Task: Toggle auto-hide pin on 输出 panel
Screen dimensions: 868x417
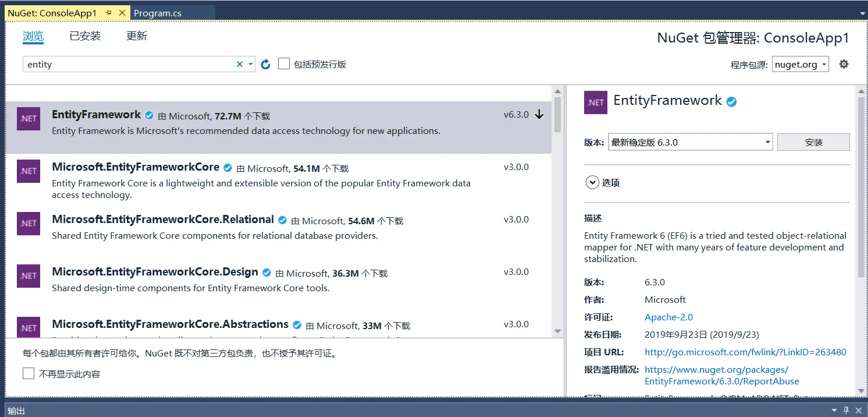Action: point(846,410)
